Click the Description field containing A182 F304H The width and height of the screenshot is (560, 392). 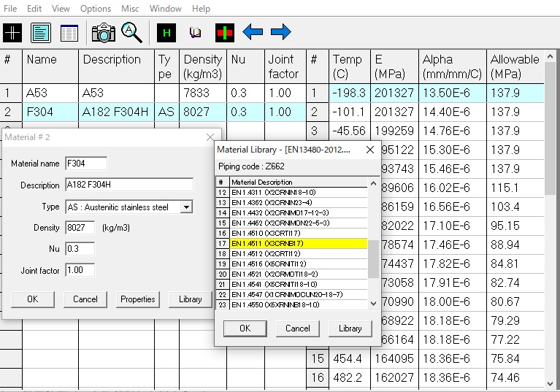pos(129,185)
